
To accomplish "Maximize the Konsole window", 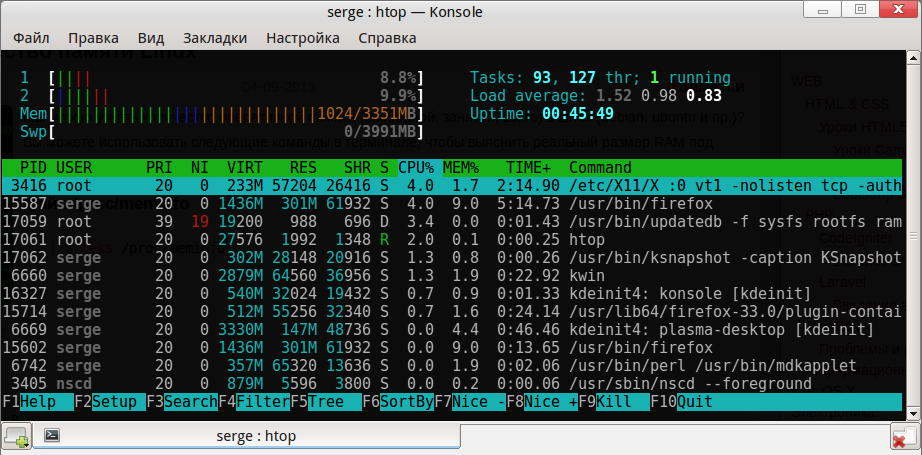I will coord(860,9).
